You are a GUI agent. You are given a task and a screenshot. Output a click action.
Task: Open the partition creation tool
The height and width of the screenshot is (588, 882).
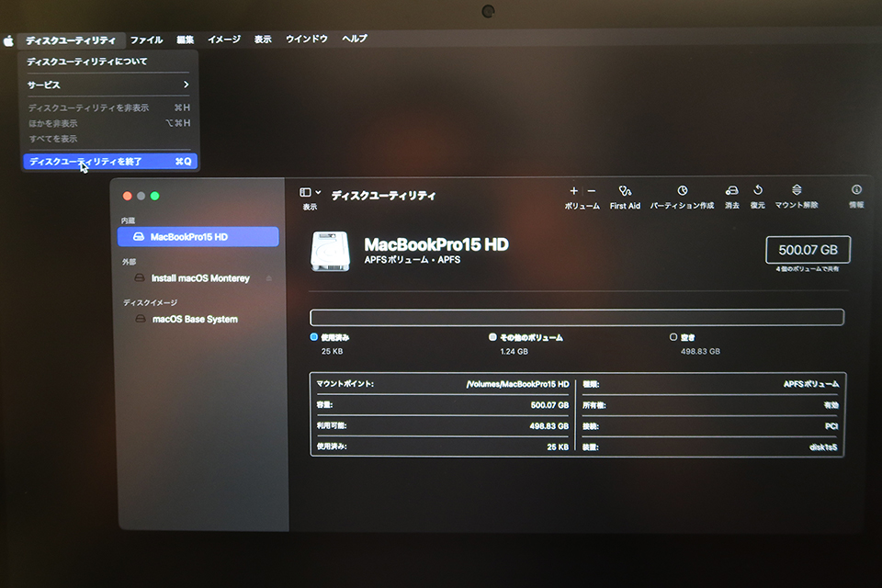click(683, 190)
